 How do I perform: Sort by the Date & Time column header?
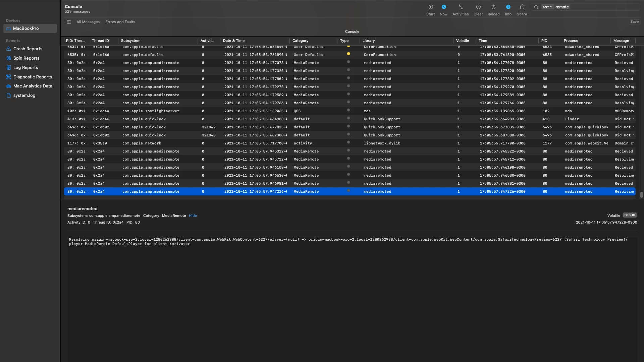point(233,41)
